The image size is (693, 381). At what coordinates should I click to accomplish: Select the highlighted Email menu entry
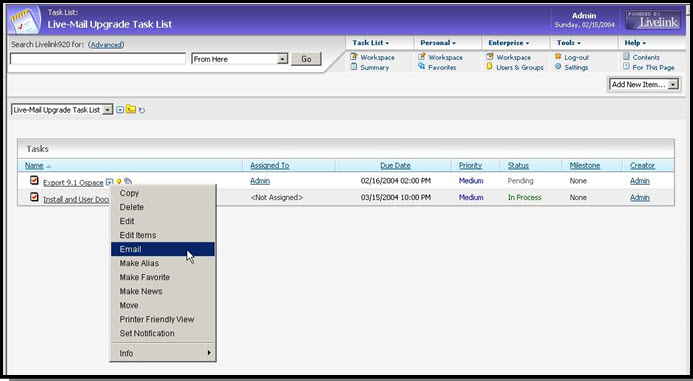(163, 249)
